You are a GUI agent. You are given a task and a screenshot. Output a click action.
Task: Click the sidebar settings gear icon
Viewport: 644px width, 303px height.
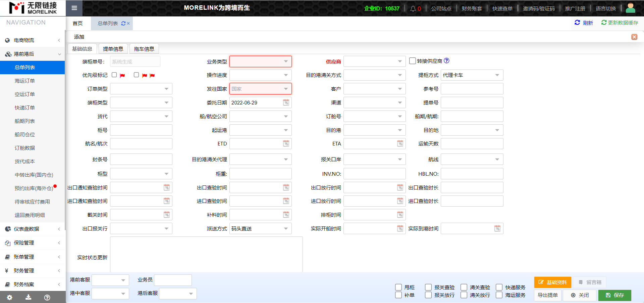[9, 297]
